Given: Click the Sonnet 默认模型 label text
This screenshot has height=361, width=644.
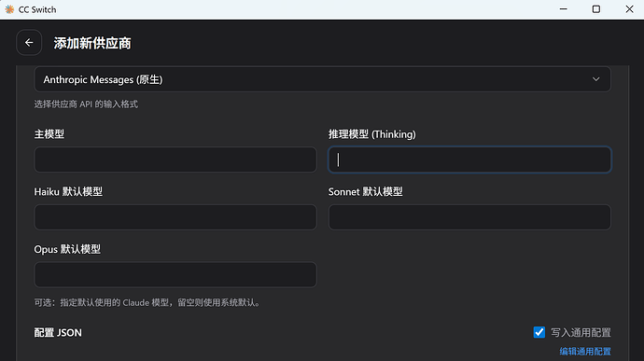Looking at the screenshot, I should point(366,192).
